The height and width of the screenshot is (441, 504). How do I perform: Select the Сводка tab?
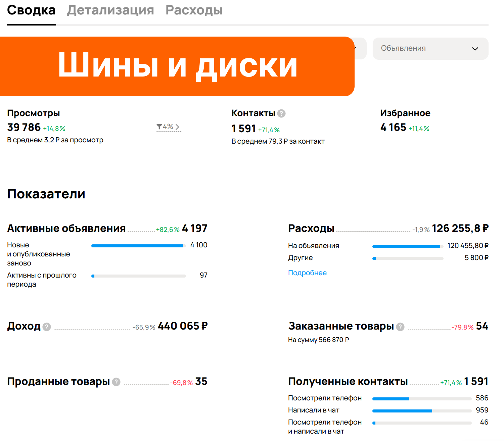coord(31,10)
